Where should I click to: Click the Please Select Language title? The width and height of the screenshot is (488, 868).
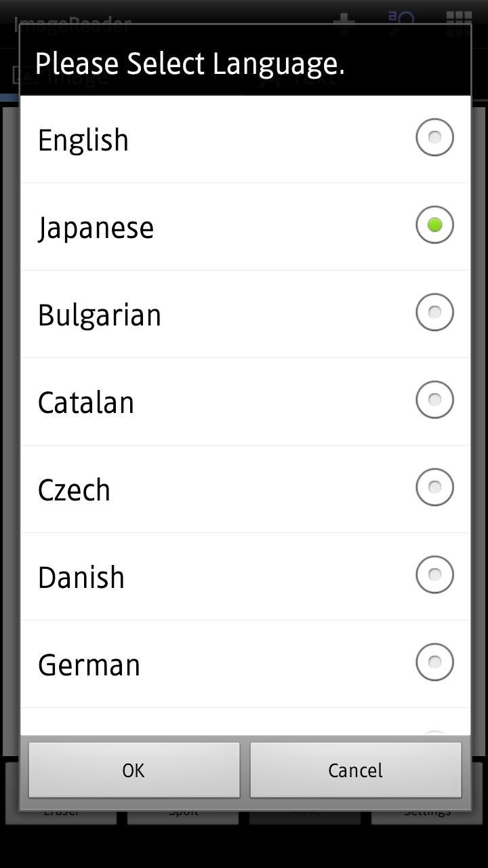coord(190,64)
